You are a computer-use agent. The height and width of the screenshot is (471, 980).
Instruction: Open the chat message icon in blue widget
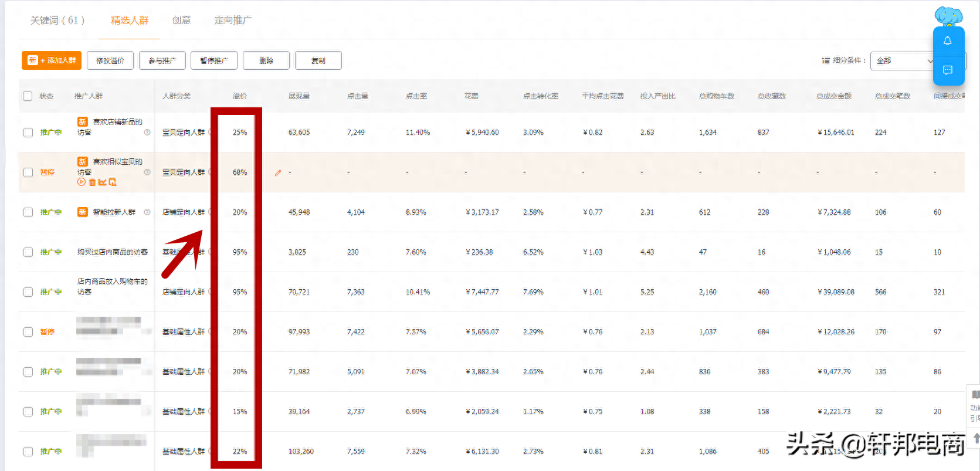coord(948,70)
